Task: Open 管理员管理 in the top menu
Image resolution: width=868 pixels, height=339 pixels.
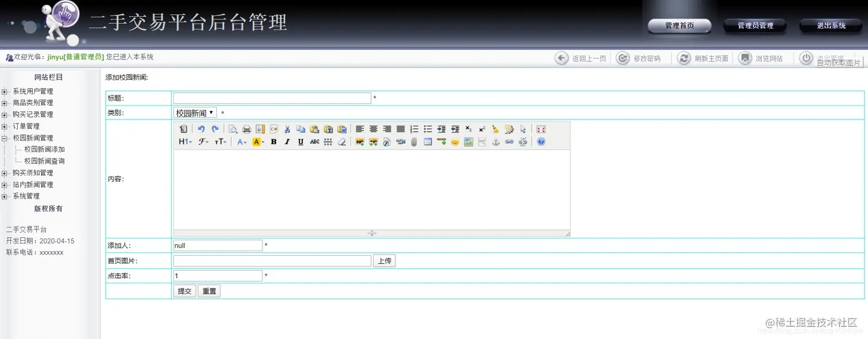Action: point(757,25)
